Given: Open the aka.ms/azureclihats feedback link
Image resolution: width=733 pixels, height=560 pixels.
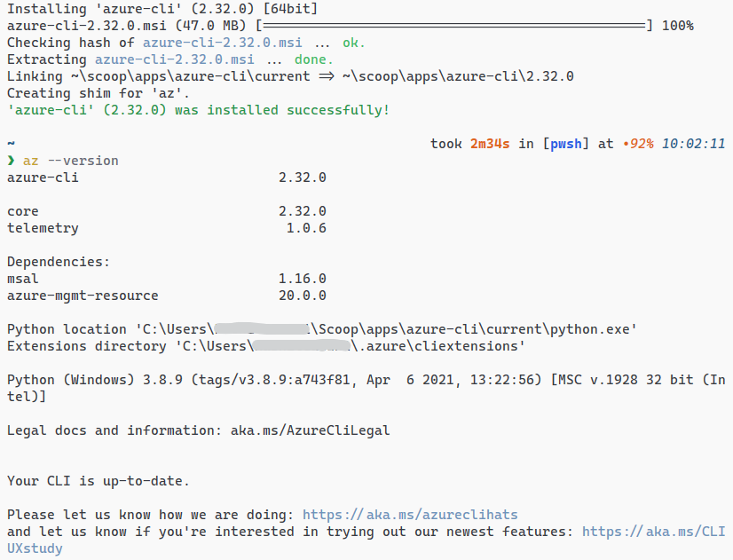Looking at the screenshot, I should coord(410,515).
